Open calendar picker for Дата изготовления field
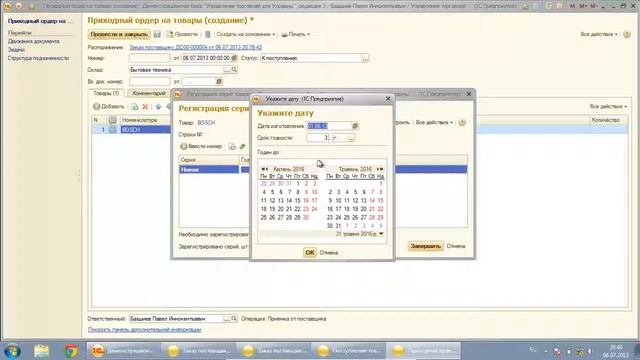 pos(355,126)
